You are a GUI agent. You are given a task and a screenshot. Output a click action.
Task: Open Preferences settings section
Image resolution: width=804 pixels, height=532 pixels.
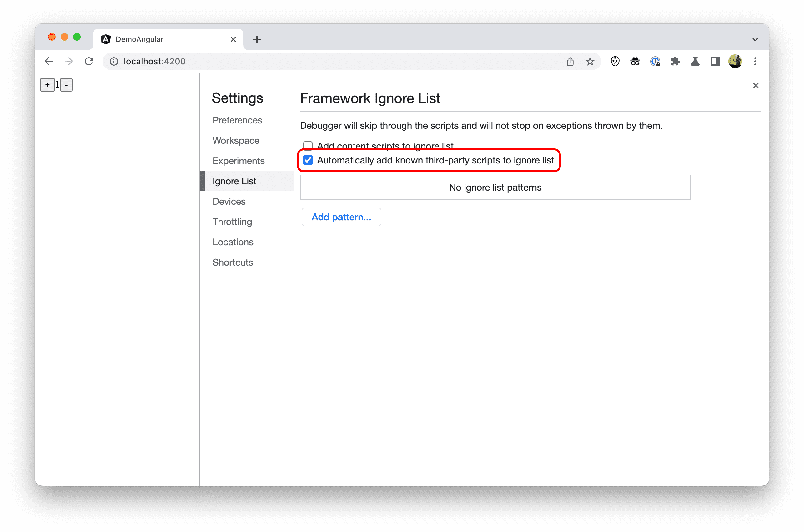(237, 120)
